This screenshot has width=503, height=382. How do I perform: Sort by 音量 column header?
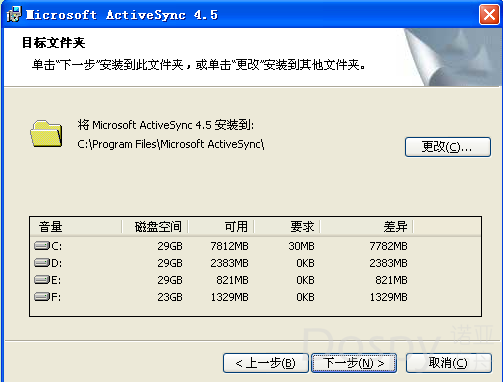click(76, 227)
